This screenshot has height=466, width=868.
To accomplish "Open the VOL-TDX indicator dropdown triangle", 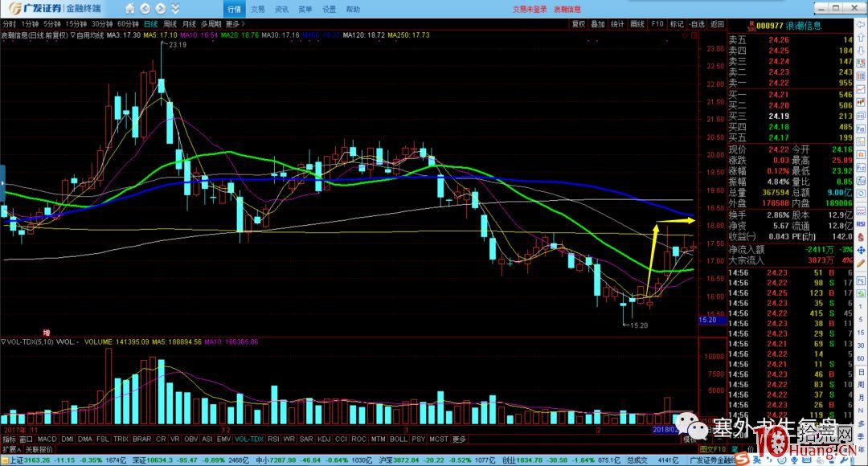I will coord(3,342).
